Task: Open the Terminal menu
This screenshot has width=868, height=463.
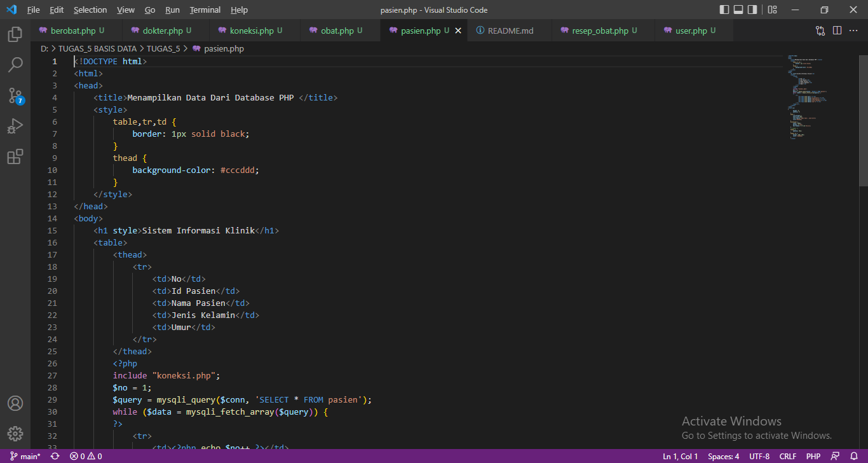Action: [x=205, y=10]
